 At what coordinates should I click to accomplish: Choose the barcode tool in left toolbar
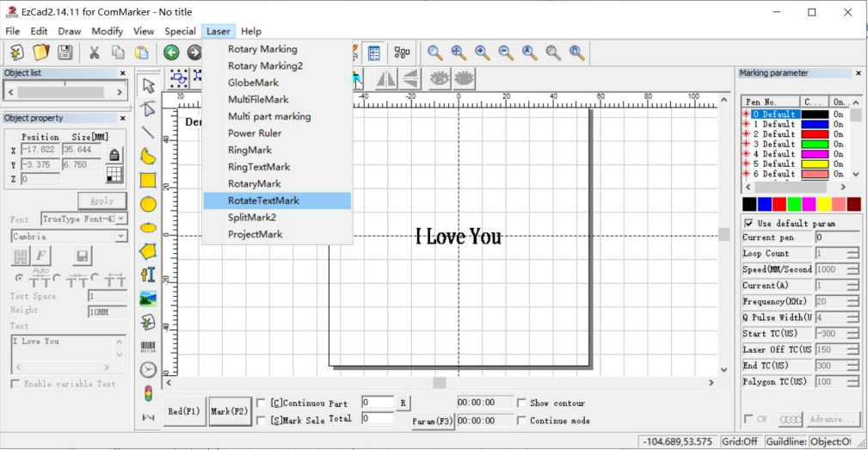(148, 346)
